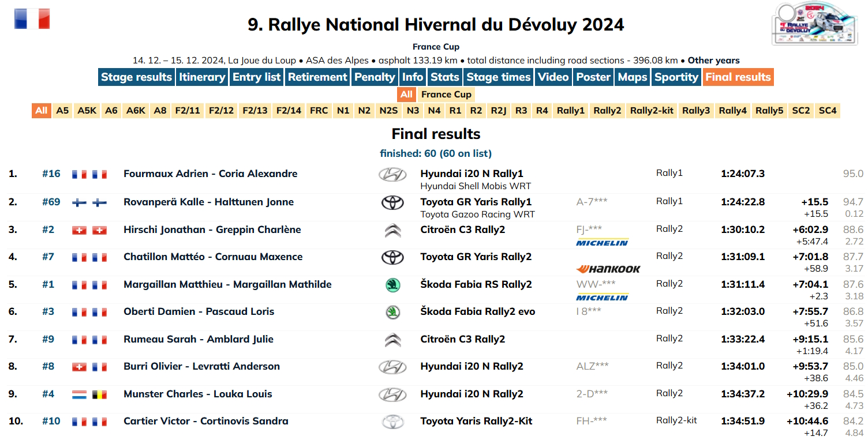Image resolution: width=868 pixels, height=440 pixels.
Task: Click the Škoda logo in Margaillan's row
Action: click(x=392, y=285)
